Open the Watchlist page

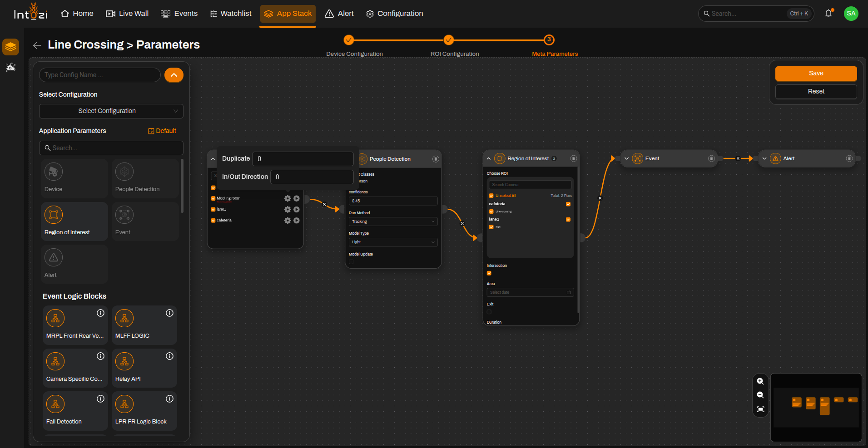(x=231, y=14)
